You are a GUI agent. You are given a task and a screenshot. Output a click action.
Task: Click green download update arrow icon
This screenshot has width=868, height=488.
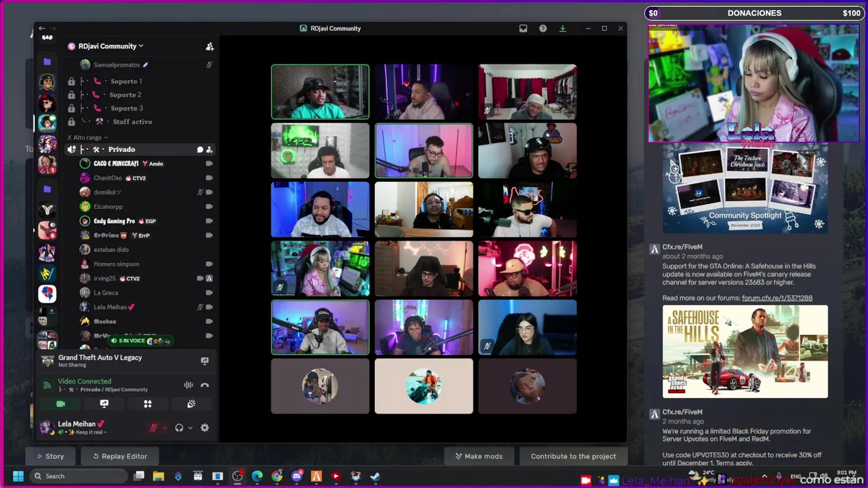562,28
